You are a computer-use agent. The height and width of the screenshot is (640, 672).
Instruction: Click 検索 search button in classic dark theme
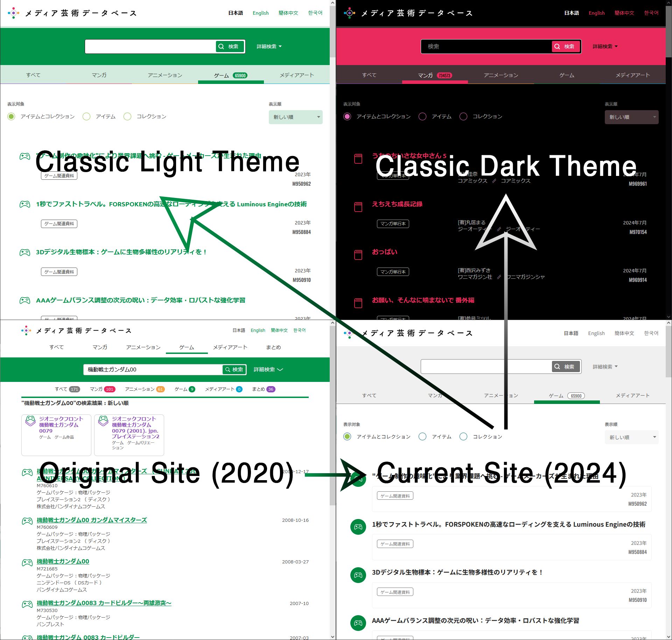coord(564,46)
